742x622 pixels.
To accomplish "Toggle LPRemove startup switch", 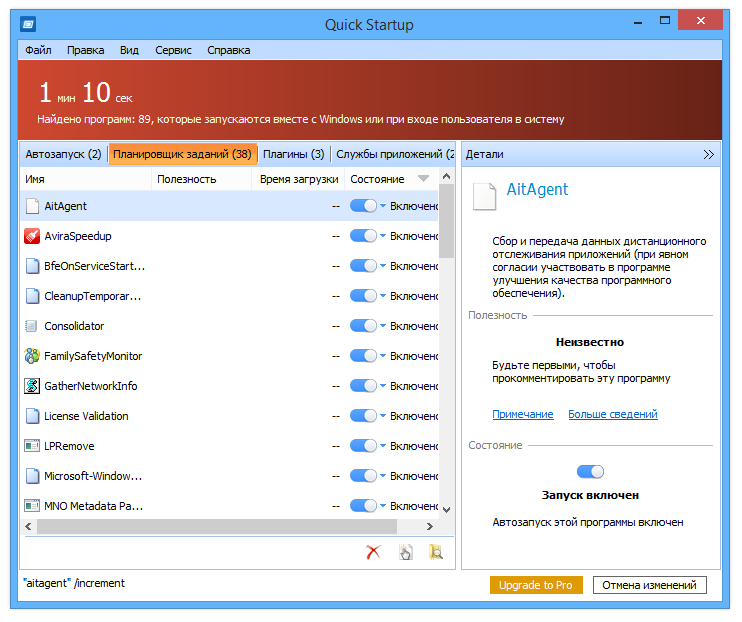I will click(363, 446).
